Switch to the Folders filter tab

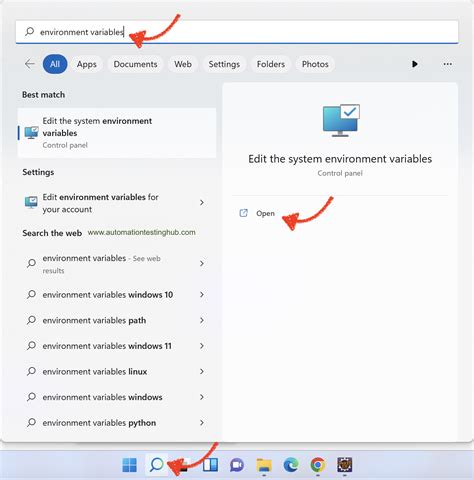pos(271,64)
